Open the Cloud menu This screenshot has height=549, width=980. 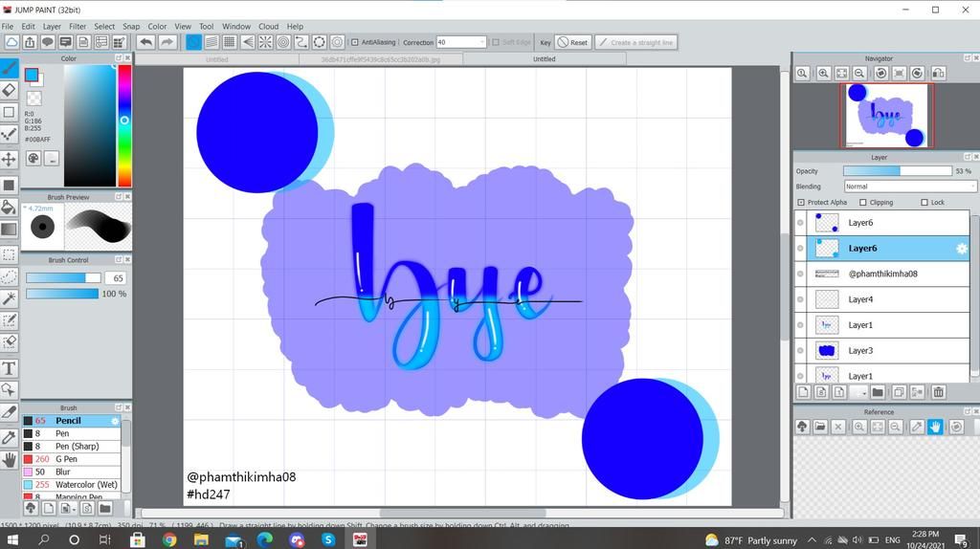click(269, 26)
